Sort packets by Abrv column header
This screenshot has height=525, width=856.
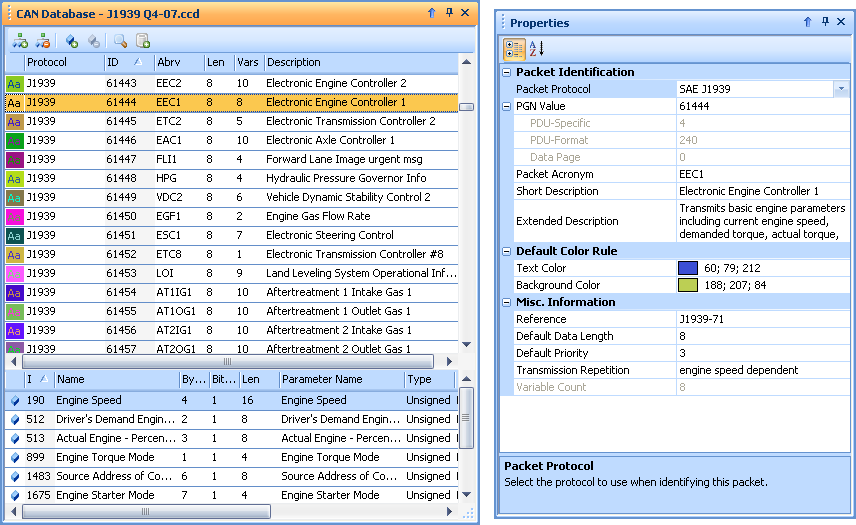(179, 62)
